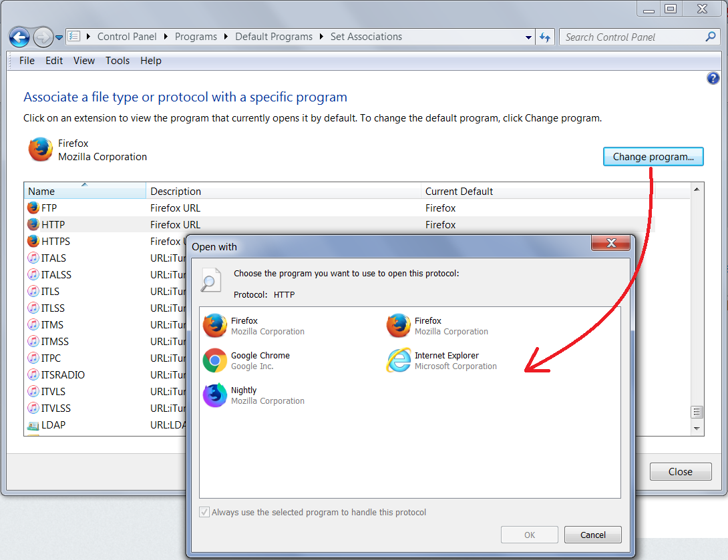Click the protocol list scrollbar thumb

click(697, 412)
